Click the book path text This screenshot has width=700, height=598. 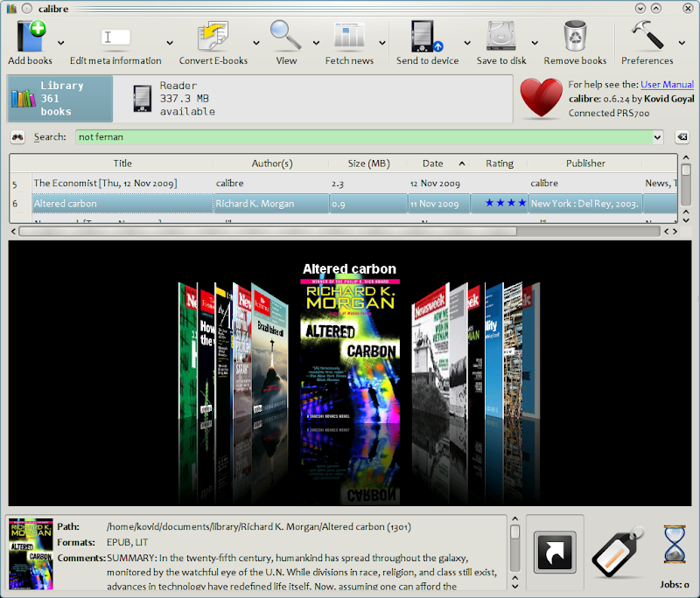(x=259, y=526)
